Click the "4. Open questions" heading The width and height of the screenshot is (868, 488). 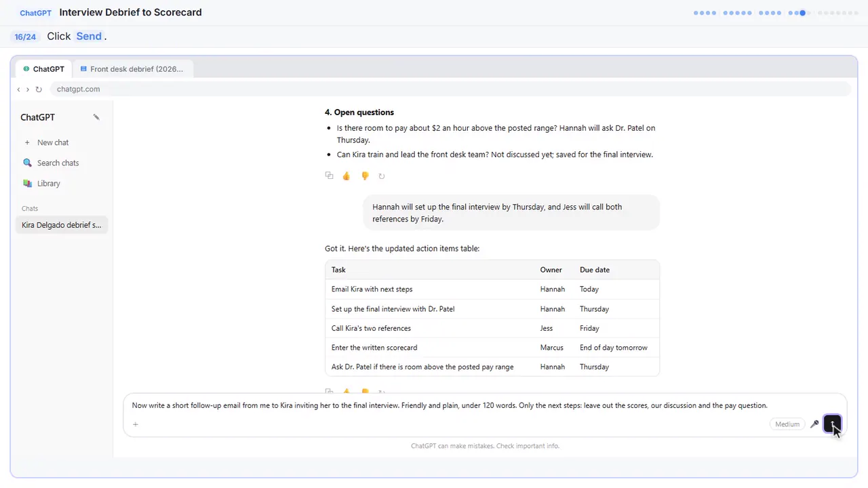click(359, 113)
